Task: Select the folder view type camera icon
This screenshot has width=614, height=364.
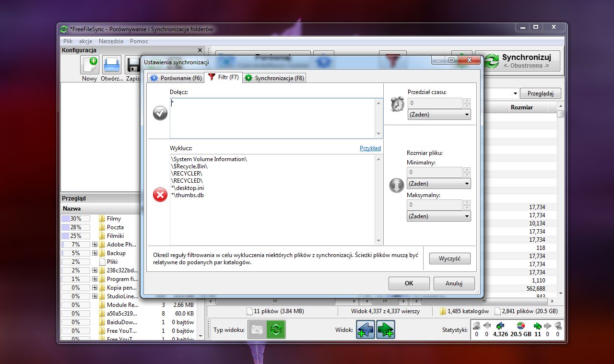Action: (x=257, y=330)
